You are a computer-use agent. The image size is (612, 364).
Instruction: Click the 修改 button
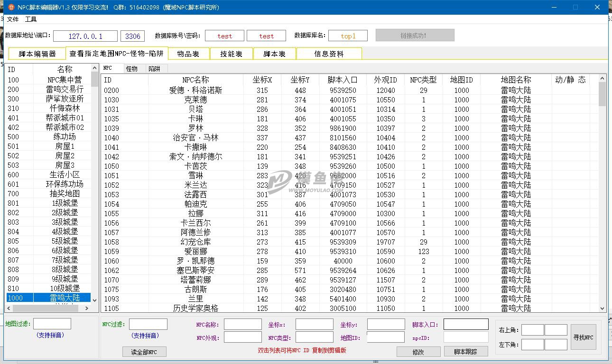[418, 352]
